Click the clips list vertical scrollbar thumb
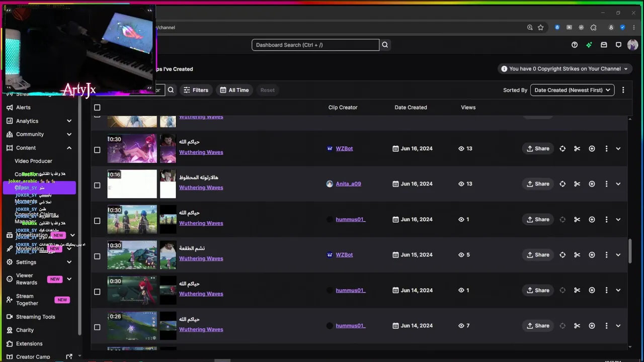 click(x=630, y=251)
